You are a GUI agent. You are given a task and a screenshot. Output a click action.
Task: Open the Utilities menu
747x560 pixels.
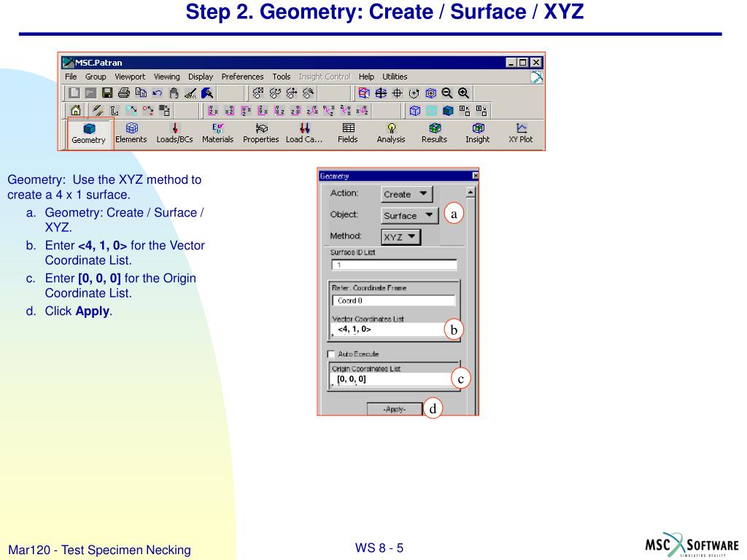[395, 77]
